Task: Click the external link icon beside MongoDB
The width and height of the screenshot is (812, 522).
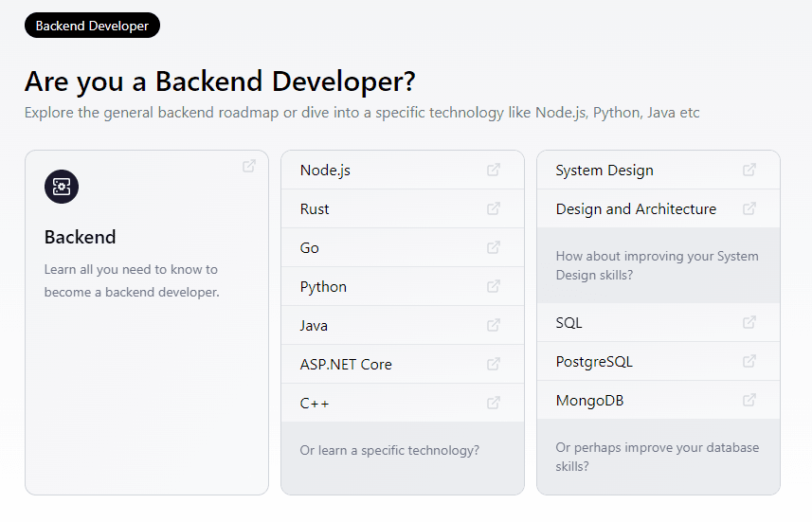Action: point(749,400)
